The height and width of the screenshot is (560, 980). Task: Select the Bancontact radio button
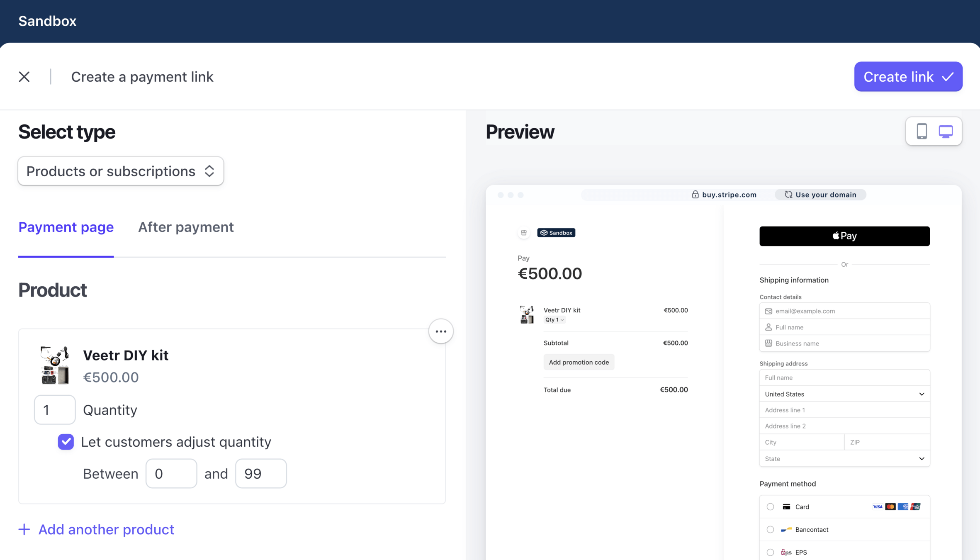770,529
